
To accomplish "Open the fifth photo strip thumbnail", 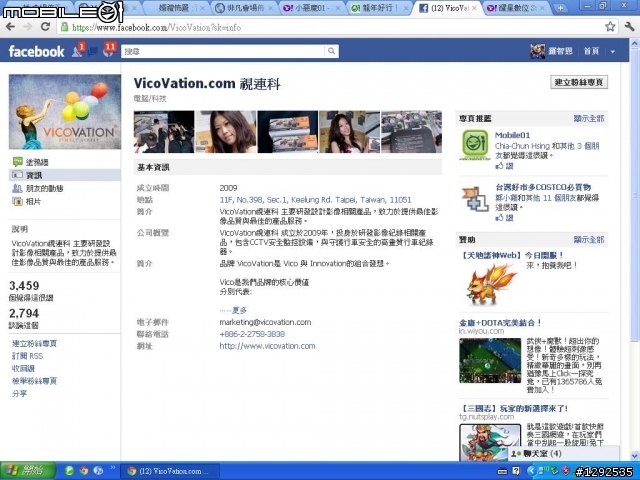I will pyautogui.click(x=411, y=131).
